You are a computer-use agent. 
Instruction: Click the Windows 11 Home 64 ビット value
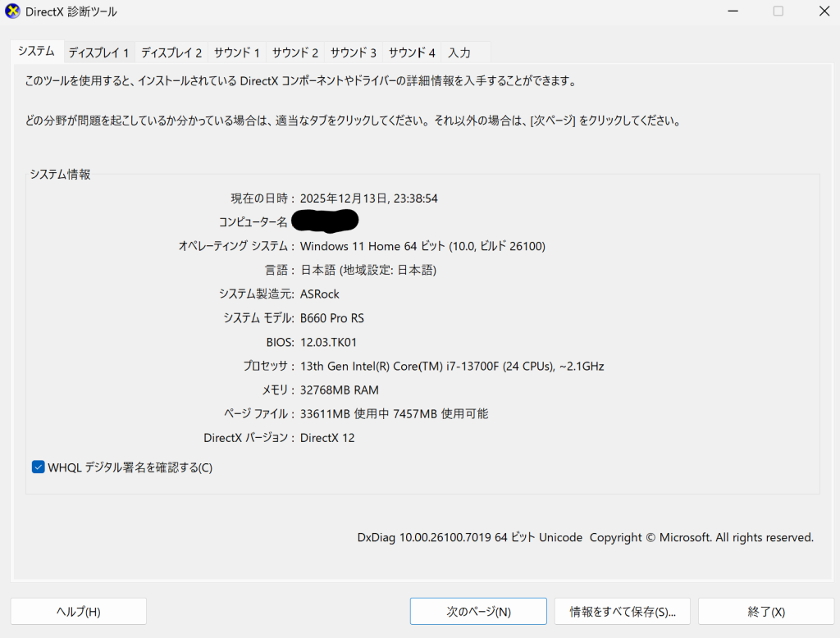point(422,246)
